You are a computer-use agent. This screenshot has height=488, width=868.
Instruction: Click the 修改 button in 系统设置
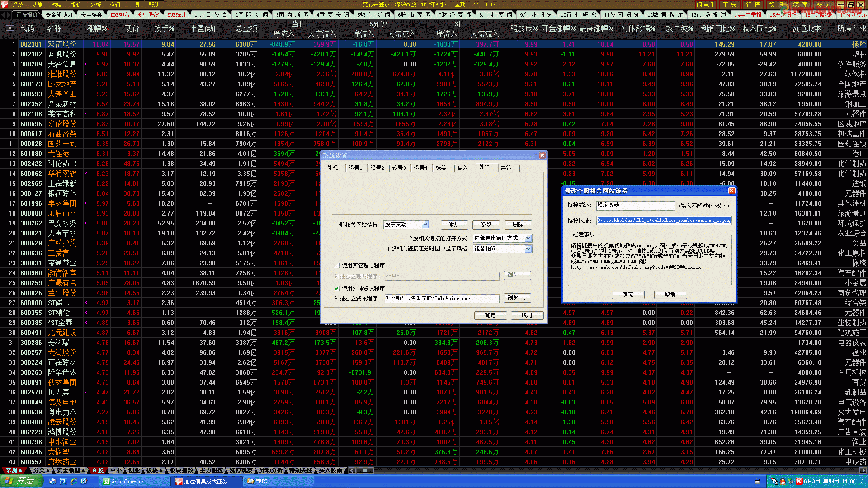(486, 225)
